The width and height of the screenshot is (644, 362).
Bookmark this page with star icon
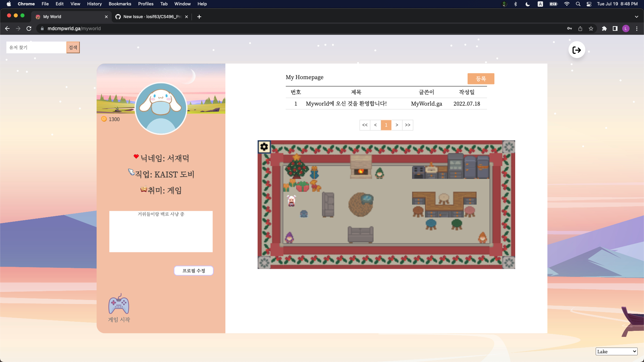(591, 28)
